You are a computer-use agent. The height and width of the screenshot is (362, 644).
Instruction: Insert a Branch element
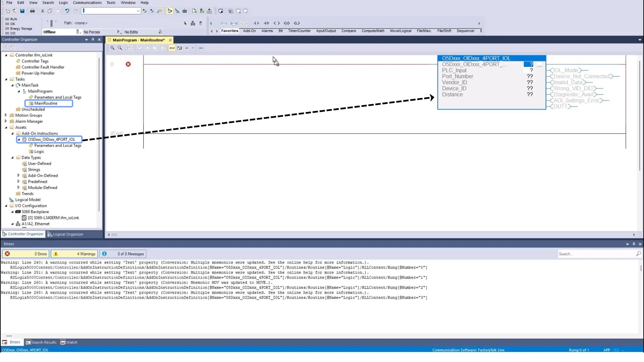234,23
